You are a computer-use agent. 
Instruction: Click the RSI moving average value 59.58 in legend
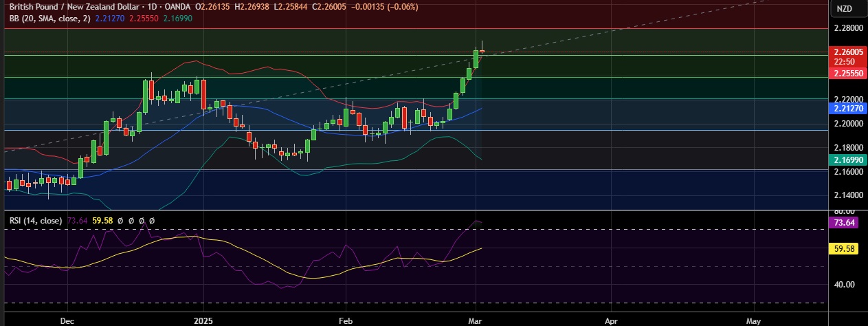pyautogui.click(x=103, y=221)
